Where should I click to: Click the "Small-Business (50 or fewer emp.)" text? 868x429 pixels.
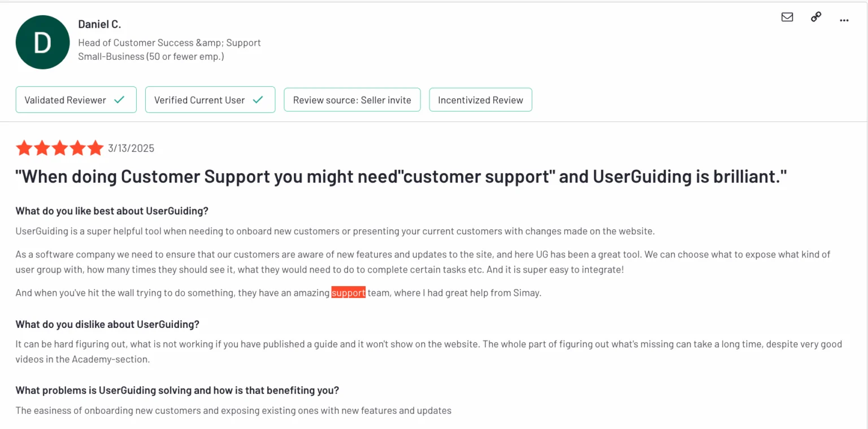click(x=151, y=56)
